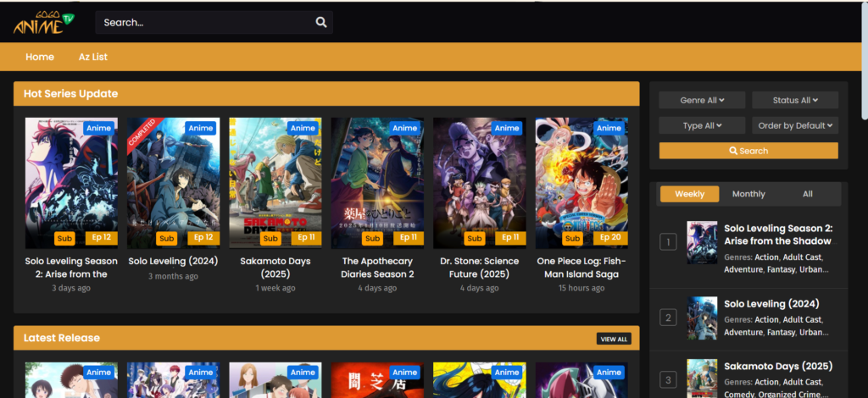Click the Ep 20 badge on One Piece Log
This screenshot has height=398, width=868.
click(x=610, y=238)
